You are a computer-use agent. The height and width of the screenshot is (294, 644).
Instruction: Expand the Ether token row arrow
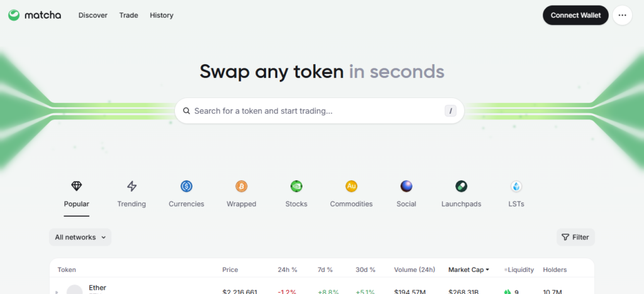coord(55,291)
